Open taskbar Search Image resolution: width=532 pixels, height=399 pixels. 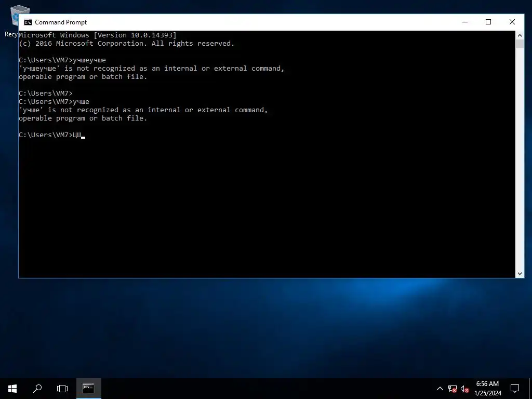[x=37, y=389]
